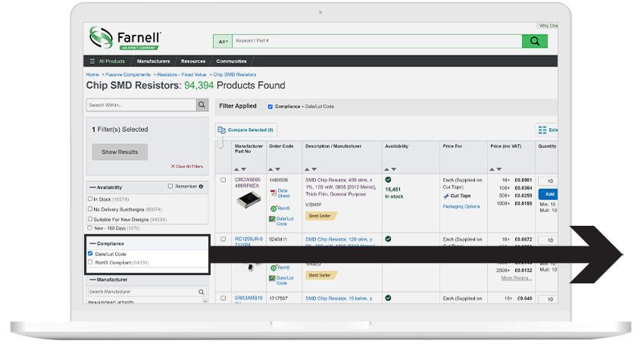Focus the Keyword / Part # search field
The image size is (644, 344).
point(377,41)
